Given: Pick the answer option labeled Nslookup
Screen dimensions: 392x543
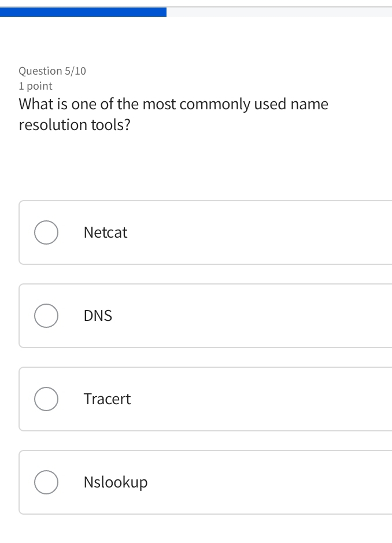Looking at the screenshot, I should coord(115,482).
